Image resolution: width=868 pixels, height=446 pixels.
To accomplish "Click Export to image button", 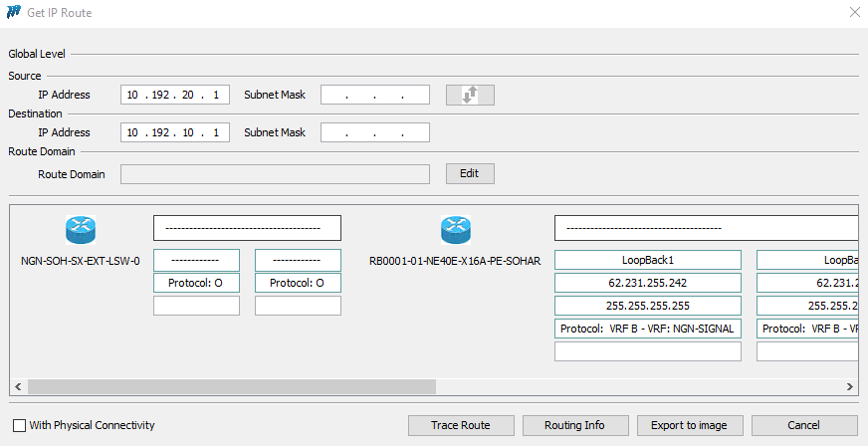I will pyautogui.click(x=689, y=425).
